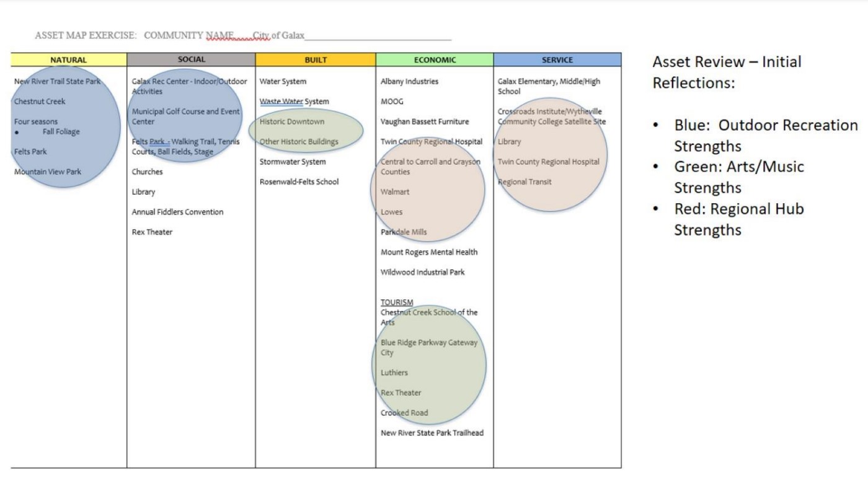868x479 pixels.
Task: Click Historic Downtown in the green oval
Action: click(291, 121)
